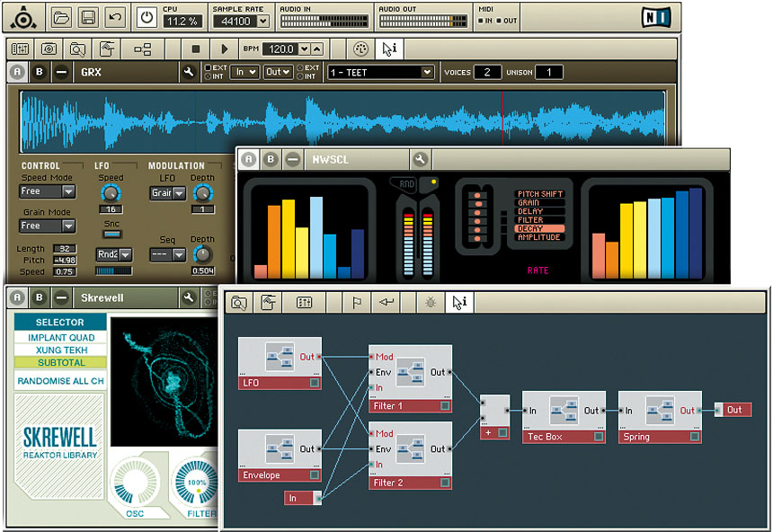Viewport: 773px width, 532px height.
Task: Open the Rnd2 LFO waveform dropdown
Action: pyautogui.click(x=114, y=254)
